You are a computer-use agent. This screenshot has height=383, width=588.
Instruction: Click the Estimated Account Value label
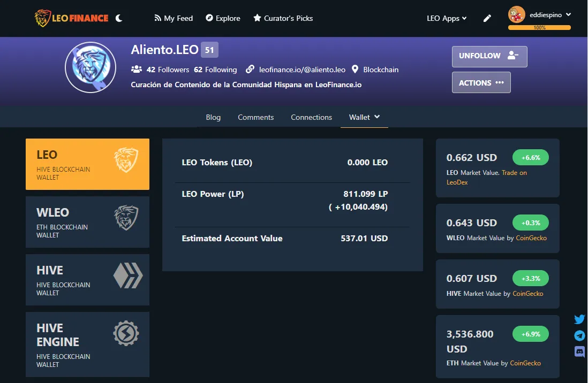[232, 239]
